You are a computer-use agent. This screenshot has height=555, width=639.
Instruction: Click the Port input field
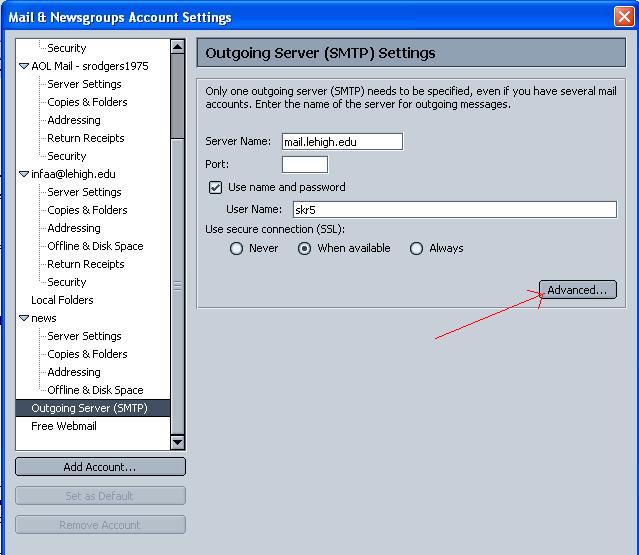click(x=304, y=164)
